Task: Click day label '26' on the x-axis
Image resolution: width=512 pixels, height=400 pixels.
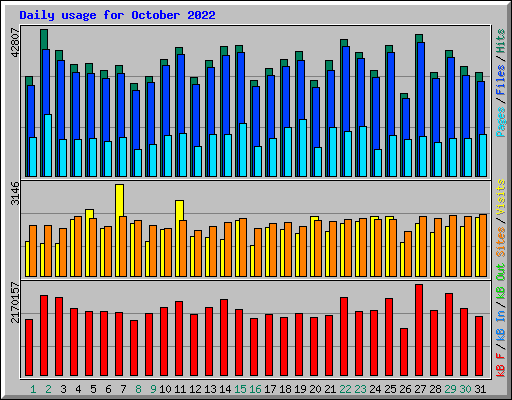Action: 405,389
